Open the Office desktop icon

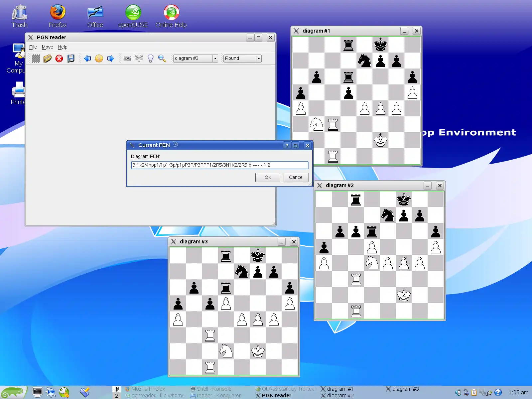[95, 16]
